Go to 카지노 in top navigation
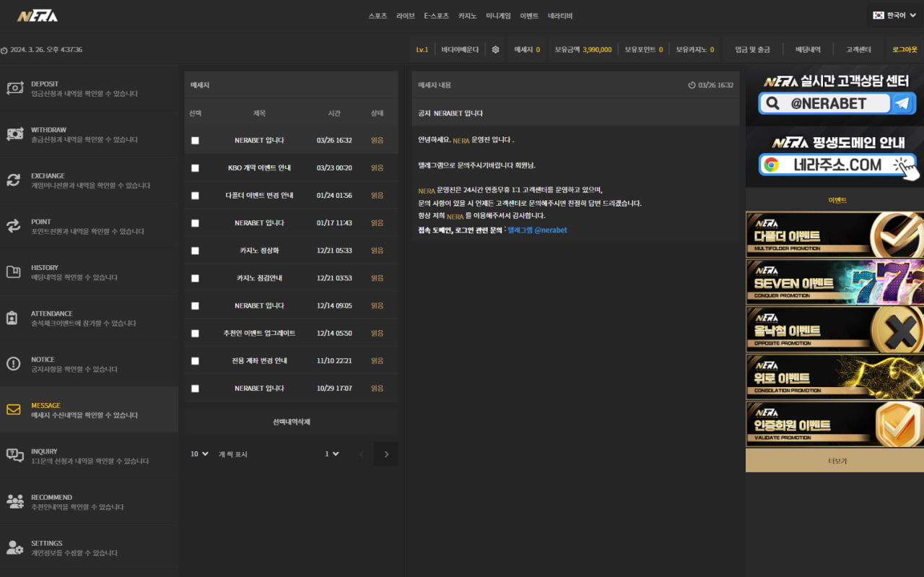 pyautogui.click(x=467, y=16)
